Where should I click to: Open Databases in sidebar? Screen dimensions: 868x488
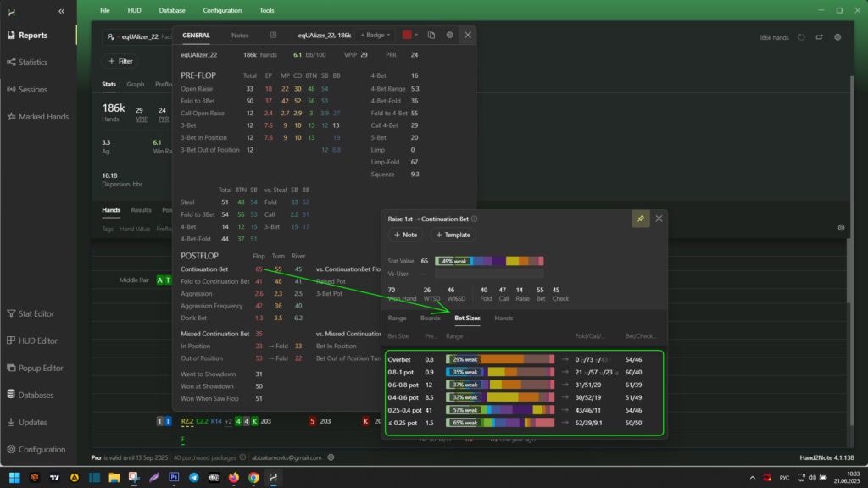31,395
